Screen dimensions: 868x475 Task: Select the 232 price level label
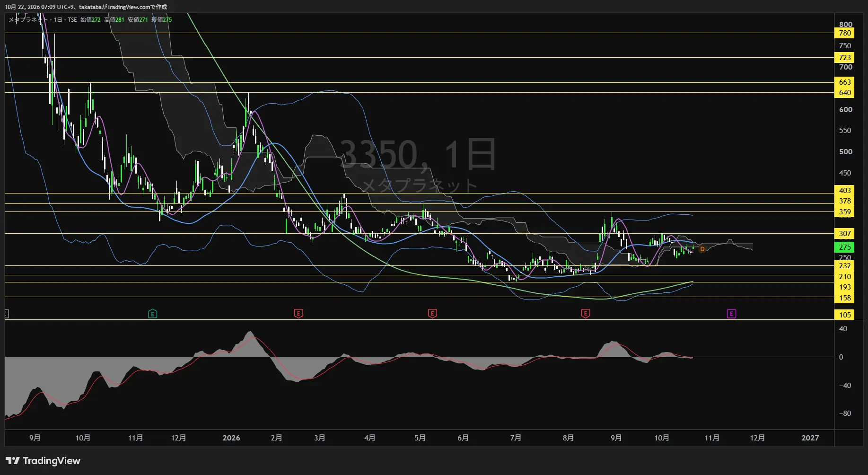click(x=844, y=266)
